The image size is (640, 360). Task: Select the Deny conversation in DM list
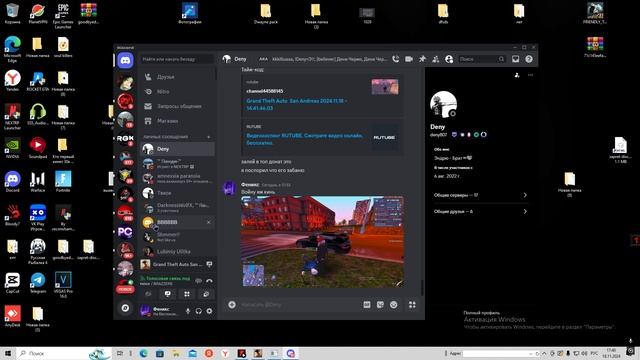[177, 149]
